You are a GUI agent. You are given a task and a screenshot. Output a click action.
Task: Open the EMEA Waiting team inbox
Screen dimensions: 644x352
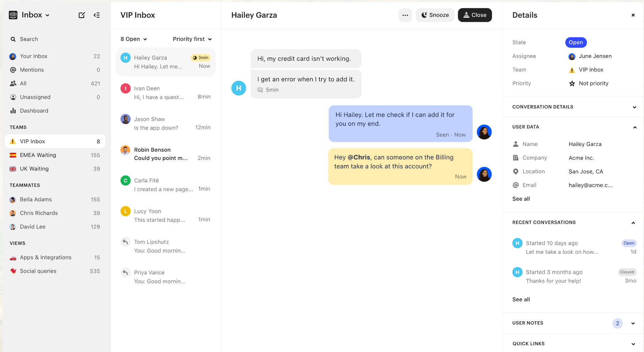pyautogui.click(x=37, y=155)
